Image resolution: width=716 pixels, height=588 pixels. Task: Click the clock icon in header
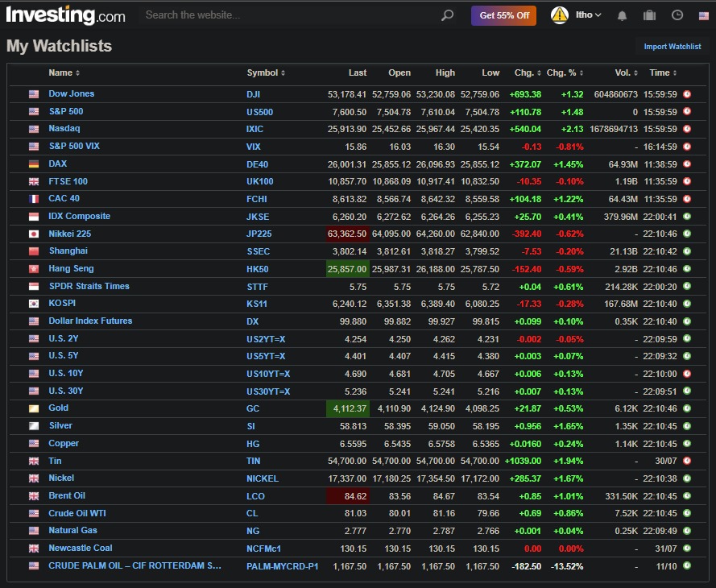coord(677,15)
